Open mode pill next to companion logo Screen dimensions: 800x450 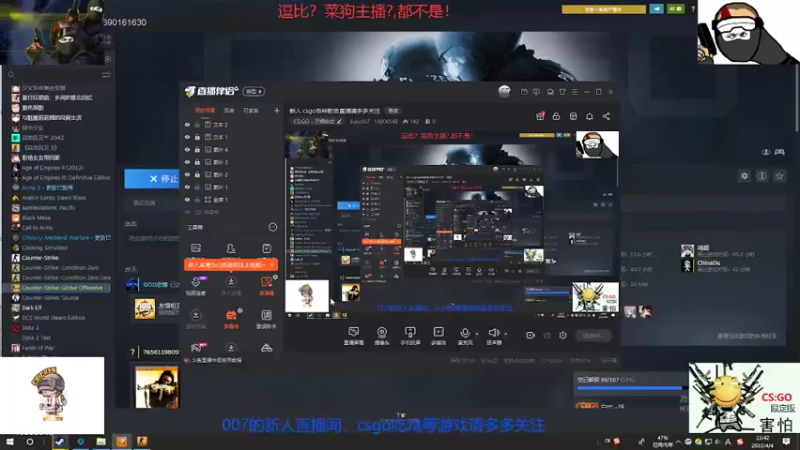point(254,91)
